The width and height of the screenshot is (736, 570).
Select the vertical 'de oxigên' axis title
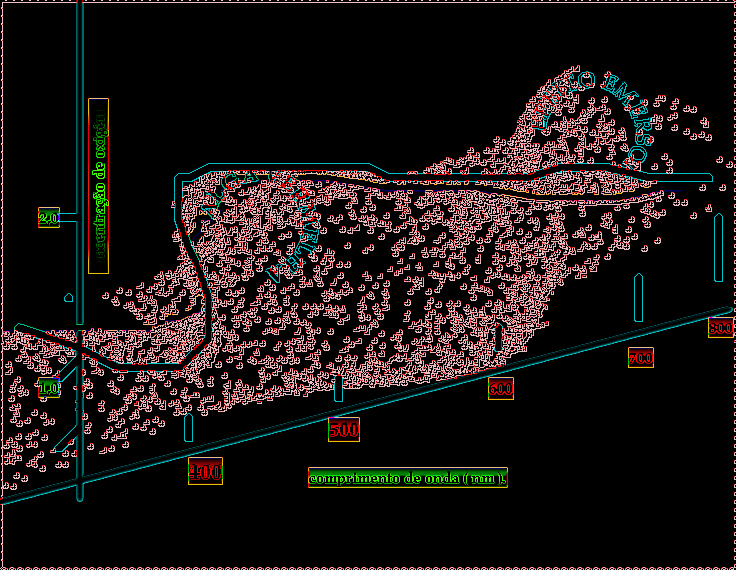point(99,186)
